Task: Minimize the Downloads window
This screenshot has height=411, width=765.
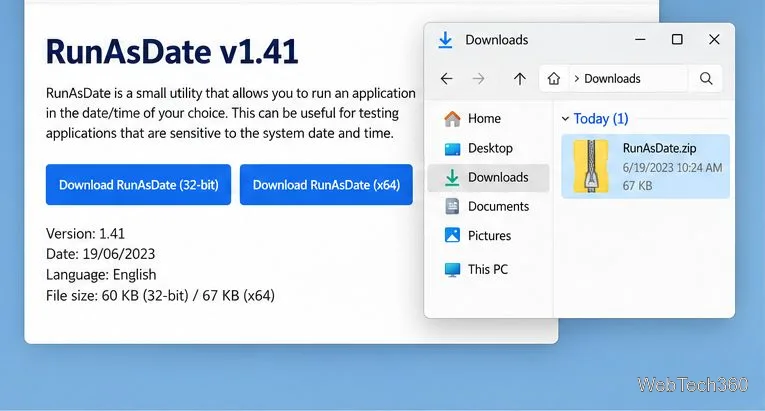Action: [640, 40]
